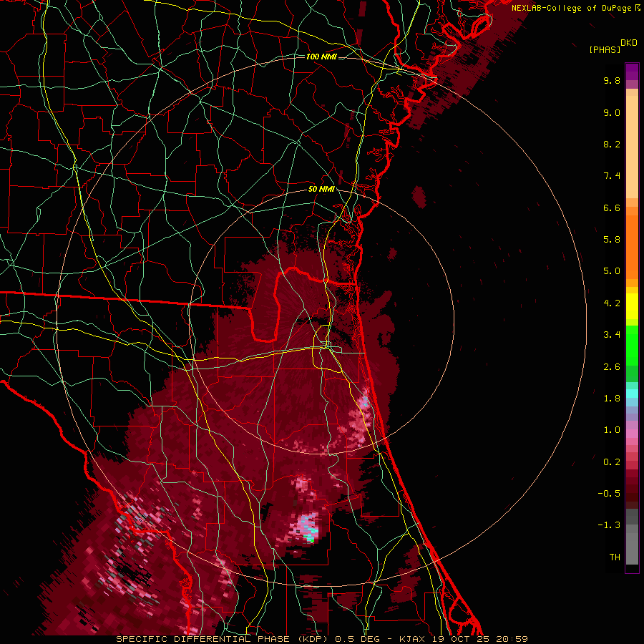Click the purple segment at the top of the color bar

632,72
